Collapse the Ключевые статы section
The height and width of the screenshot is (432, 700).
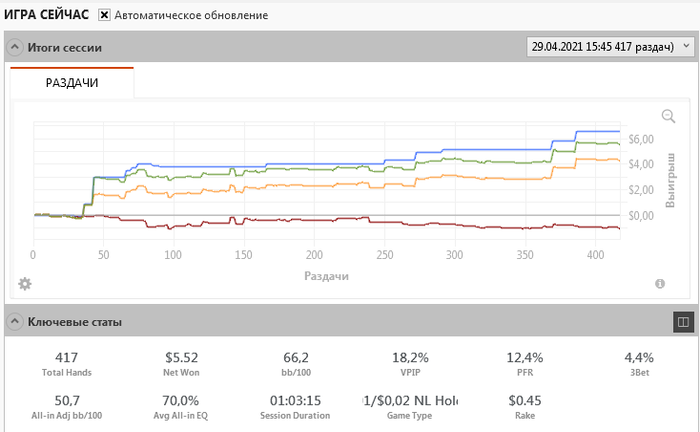click(14, 322)
